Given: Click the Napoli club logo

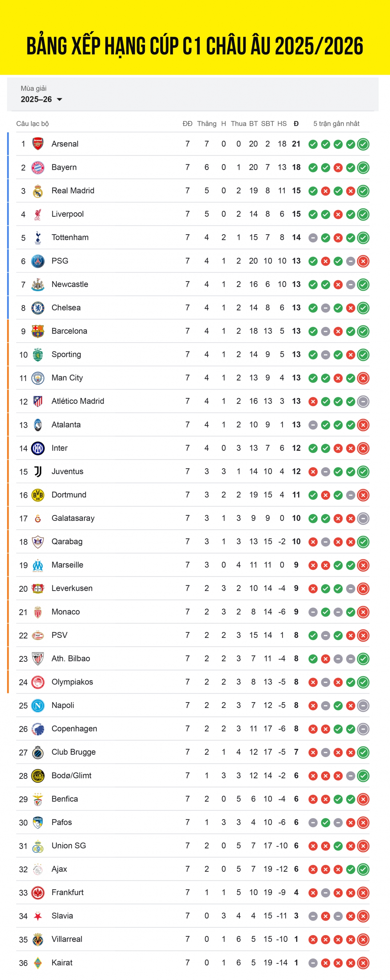Looking at the screenshot, I should tap(38, 705).
